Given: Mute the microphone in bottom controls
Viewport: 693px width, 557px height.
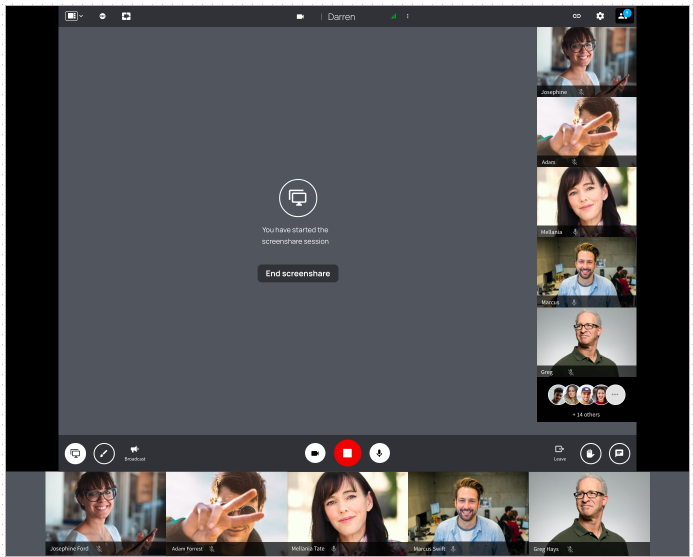Looking at the screenshot, I should (380, 454).
